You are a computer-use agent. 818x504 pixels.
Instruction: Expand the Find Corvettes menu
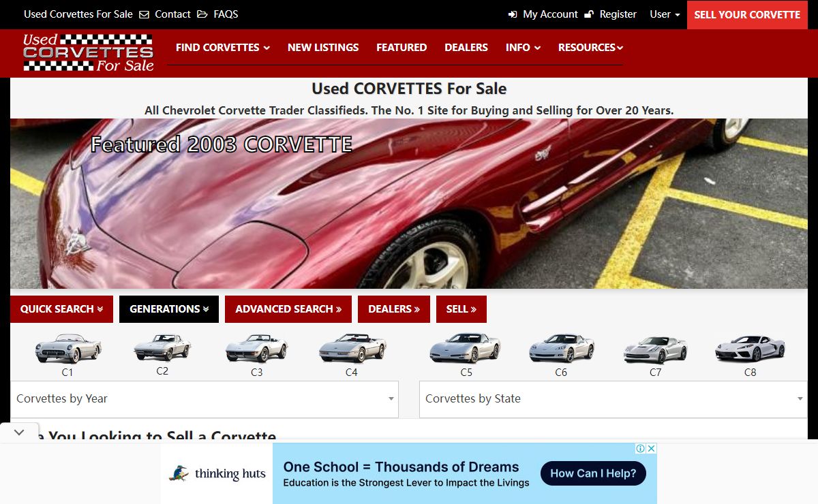(222, 48)
